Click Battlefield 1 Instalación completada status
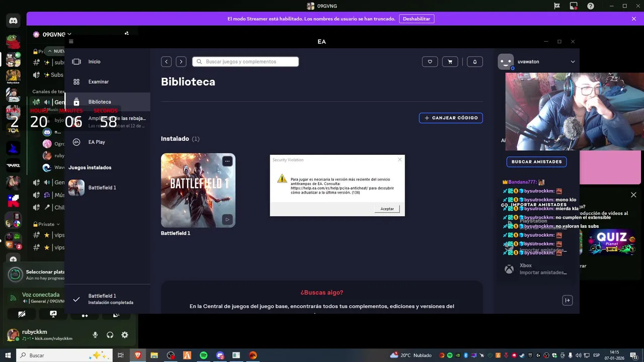Screen dimensions: 644x362 107,299
